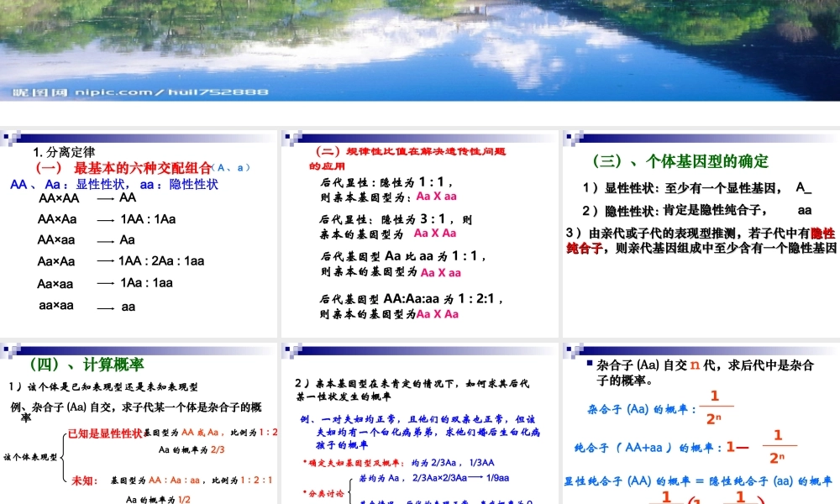This screenshot has height=504, width=840.
Task: Open the slide about 亲本基因型在未肯定的情况下
Action: point(419,423)
